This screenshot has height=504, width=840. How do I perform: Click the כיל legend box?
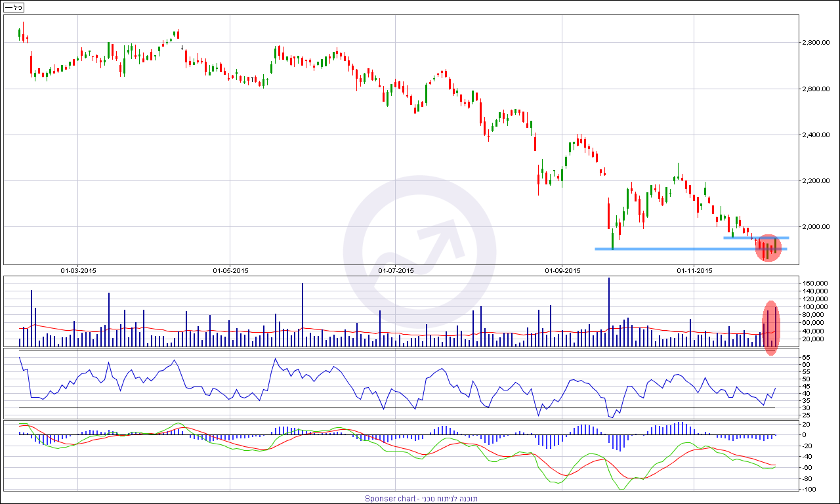pyautogui.click(x=14, y=7)
